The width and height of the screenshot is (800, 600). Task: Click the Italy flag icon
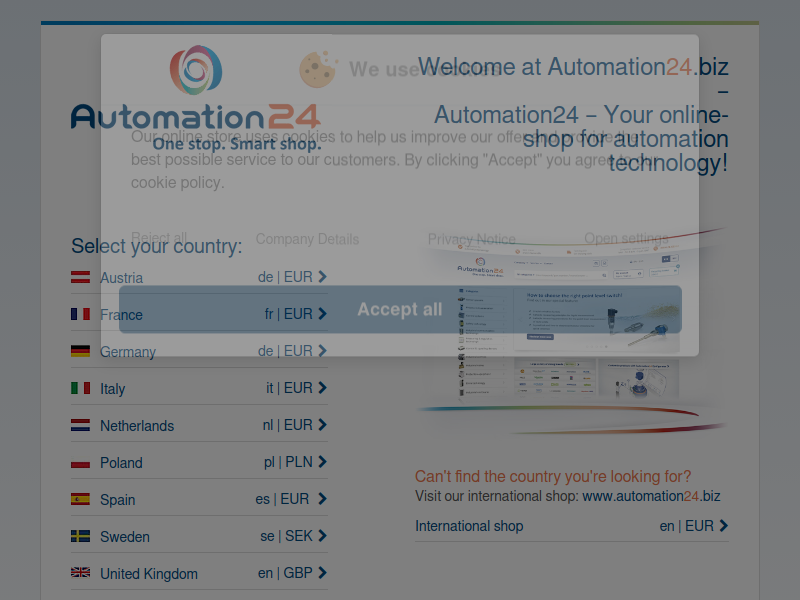click(x=80, y=388)
